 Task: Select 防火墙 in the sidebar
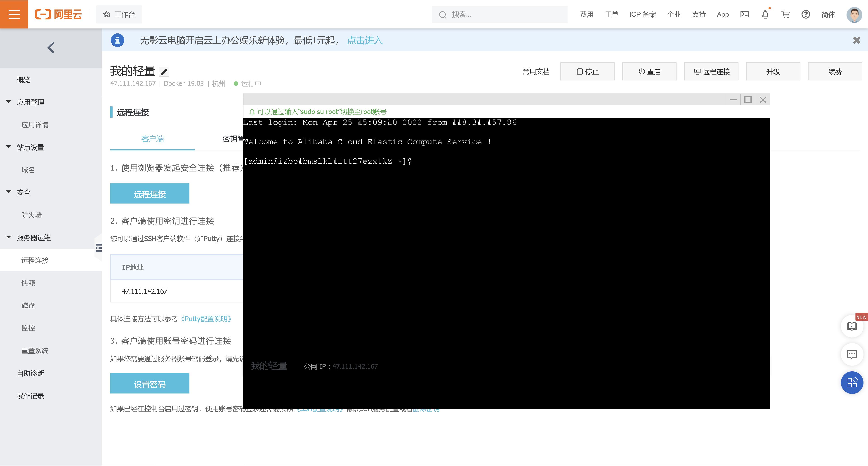(x=32, y=215)
